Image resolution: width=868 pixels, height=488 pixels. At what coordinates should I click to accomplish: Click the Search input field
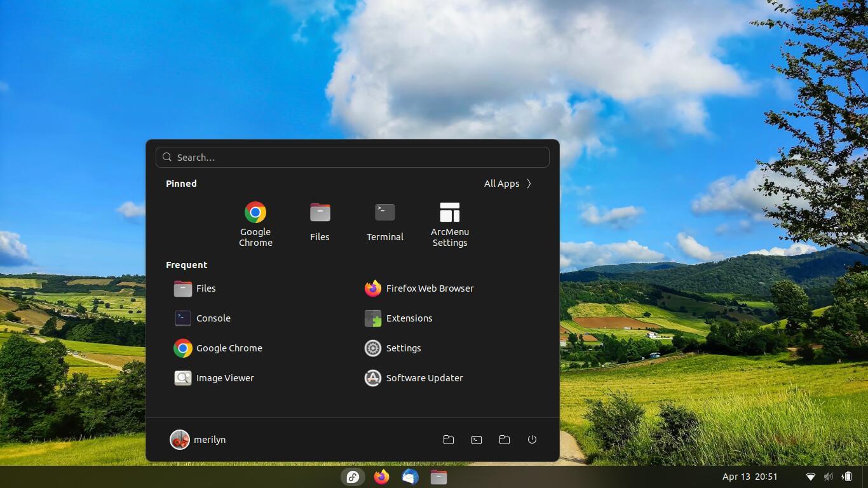[x=353, y=158]
